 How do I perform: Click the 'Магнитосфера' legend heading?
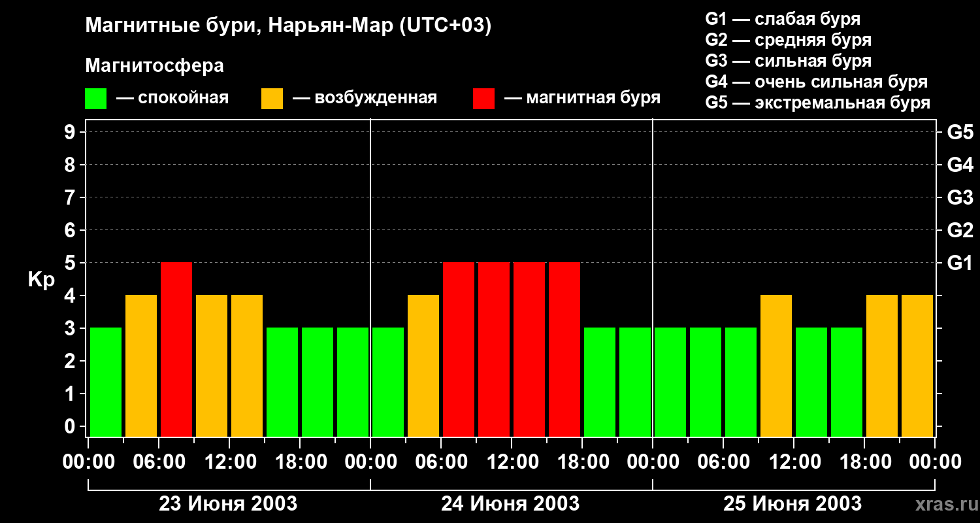pos(154,66)
